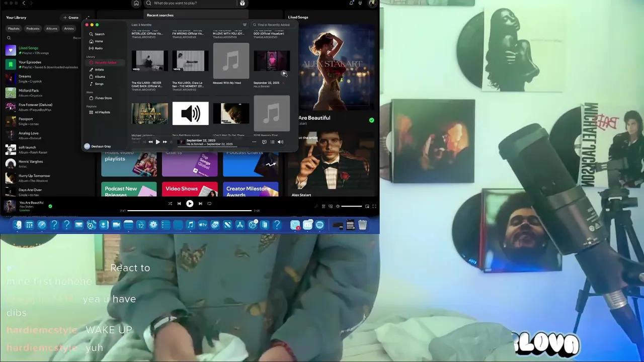
Task: Open Spotify notifications bell
Action: click(x=351, y=3)
